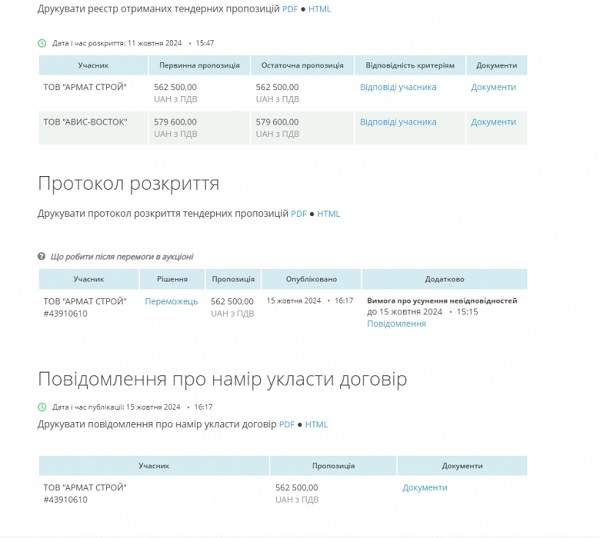Open PDF of the disclosure protocol
This screenshot has width=600, height=538.
[299, 214]
